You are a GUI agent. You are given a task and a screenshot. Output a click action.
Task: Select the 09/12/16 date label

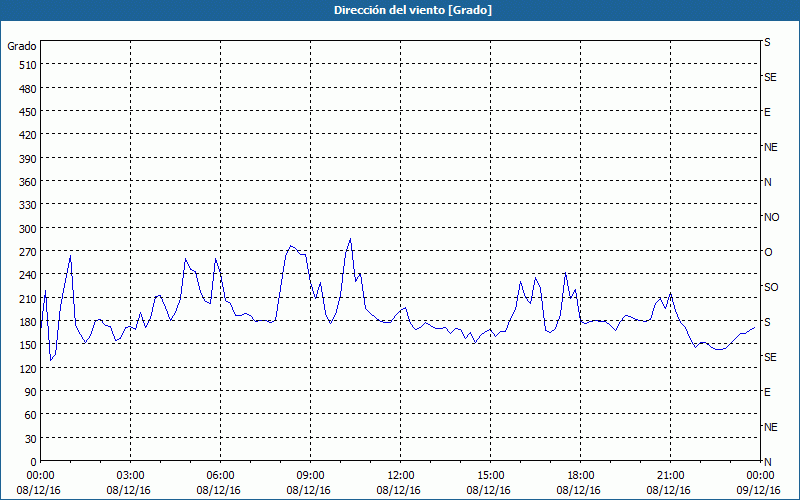759,490
